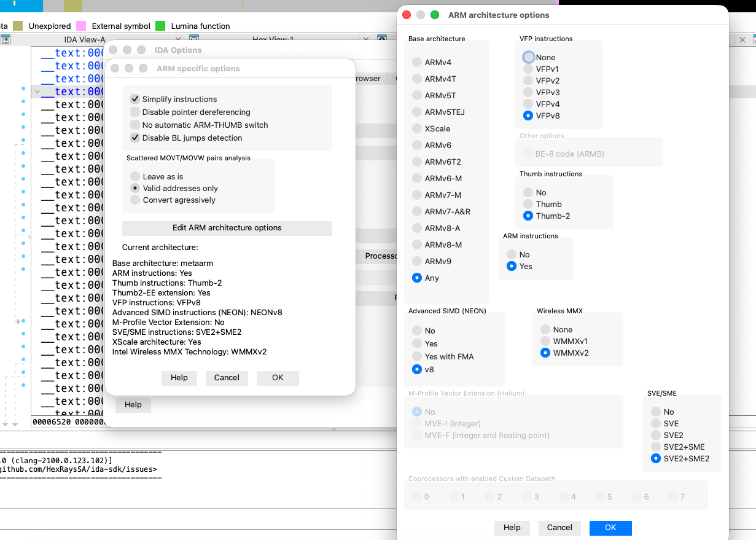This screenshot has width=756, height=540.
Task: Confirm ARM architecture options with OK
Action: [x=610, y=528]
